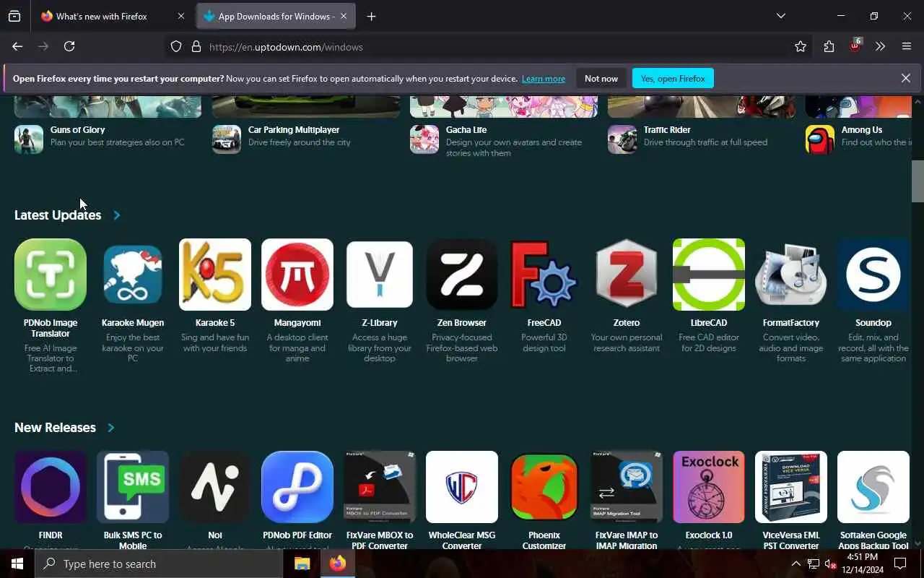Open the FINDR app icon
Viewport: 924px width, 578px height.
(x=51, y=487)
